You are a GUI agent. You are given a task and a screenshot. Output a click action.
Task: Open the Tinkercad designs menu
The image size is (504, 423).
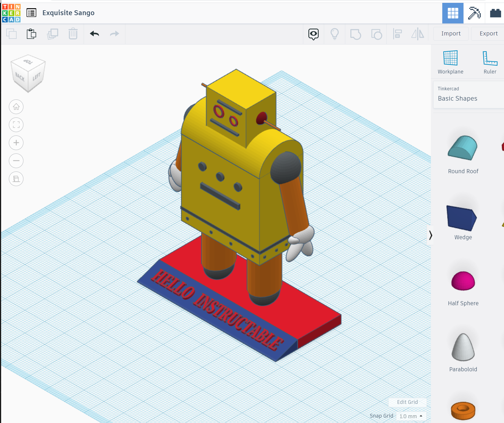pos(32,13)
